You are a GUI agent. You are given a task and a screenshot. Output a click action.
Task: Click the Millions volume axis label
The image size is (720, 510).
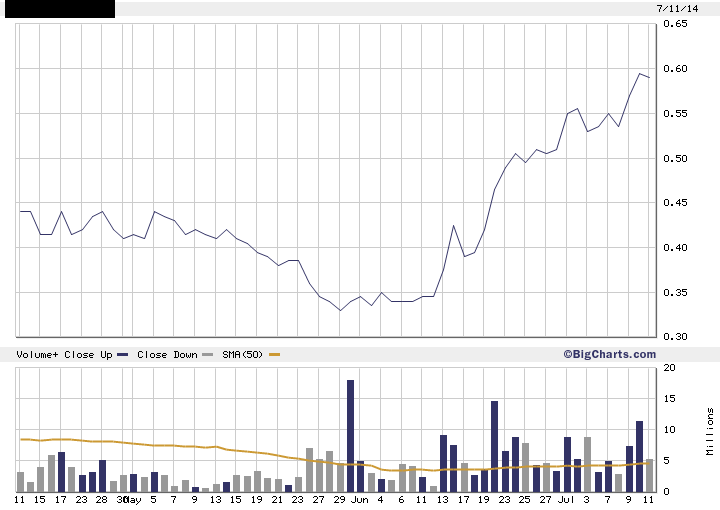point(710,430)
